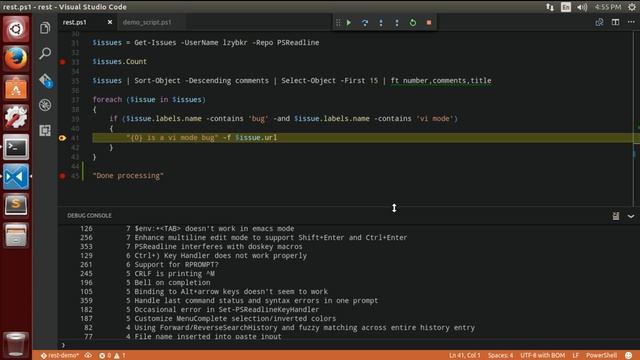Open the sound volume indicator

point(582,7)
